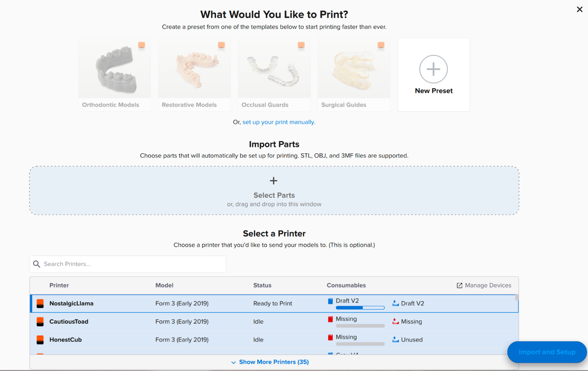588x371 pixels.
Task: Click the blue Draft V2 cartridge icon
Action: [x=330, y=301]
